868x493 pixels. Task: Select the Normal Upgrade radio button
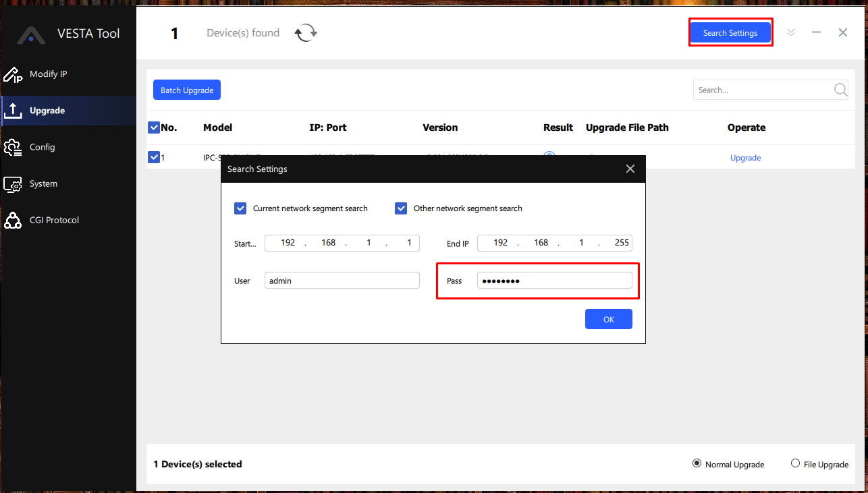point(697,464)
